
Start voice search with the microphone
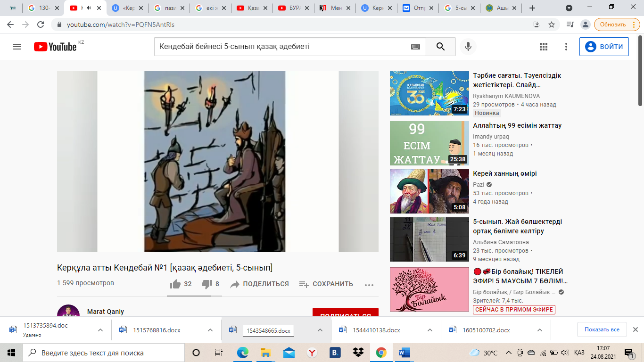point(468,47)
